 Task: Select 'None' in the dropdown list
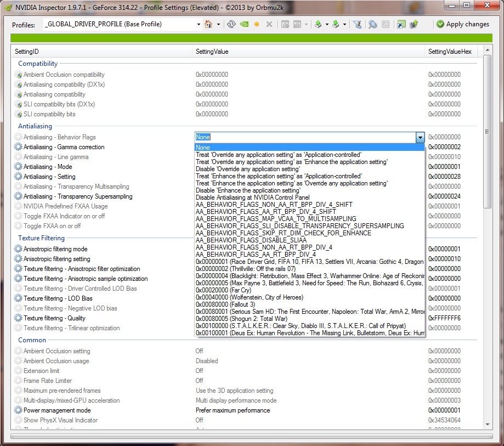[309, 147]
